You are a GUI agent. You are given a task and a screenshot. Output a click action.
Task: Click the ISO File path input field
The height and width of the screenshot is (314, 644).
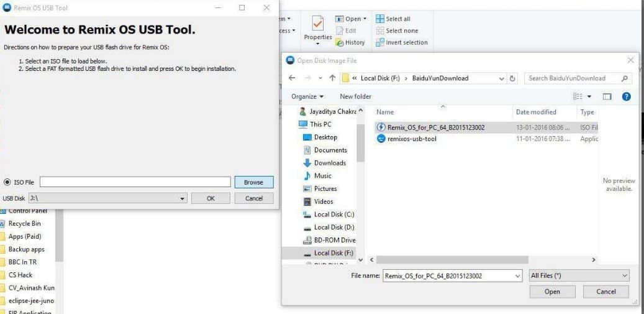(135, 182)
